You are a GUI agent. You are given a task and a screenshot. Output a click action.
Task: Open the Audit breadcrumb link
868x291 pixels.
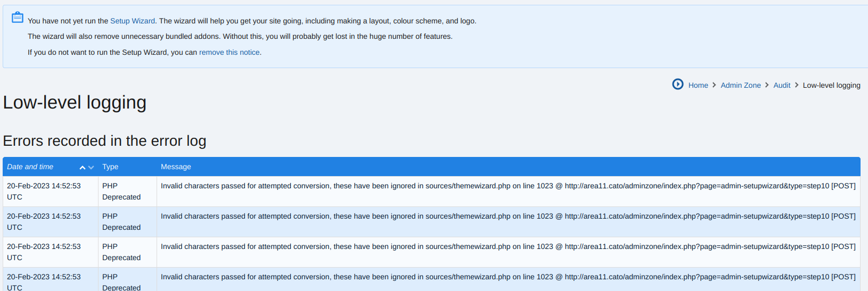(x=781, y=85)
